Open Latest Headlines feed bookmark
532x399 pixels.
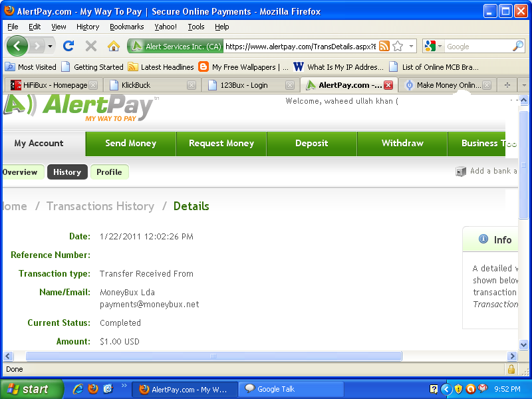pos(161,67)
